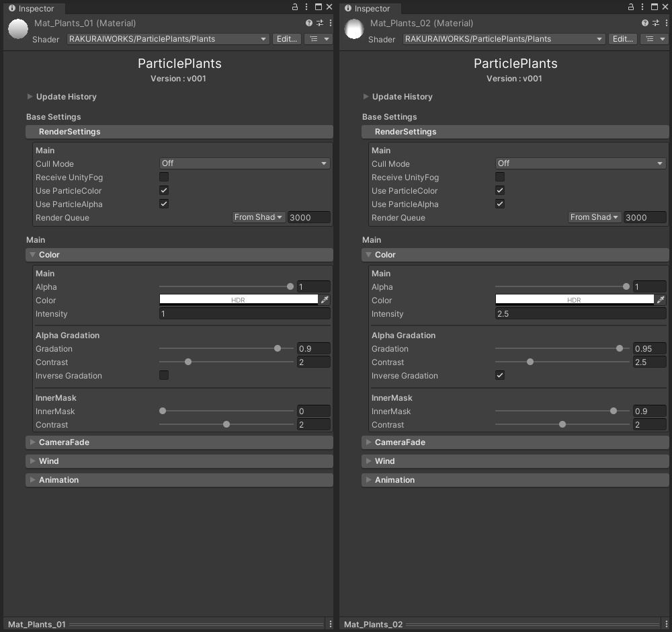Pick color with eyedropper in Mat_Plants_02
Viewport: 672px width, 632px height.
pos(661,300)
